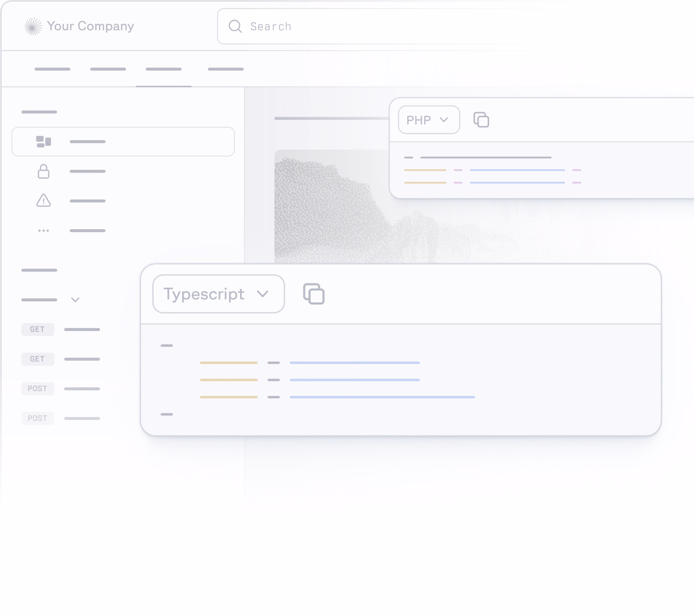Switch to the first navigation tab

[52, 69]
